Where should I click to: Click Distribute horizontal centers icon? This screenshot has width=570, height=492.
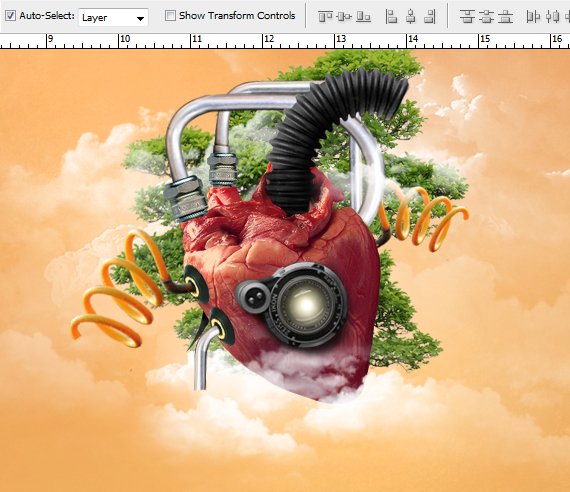point(553,17)
